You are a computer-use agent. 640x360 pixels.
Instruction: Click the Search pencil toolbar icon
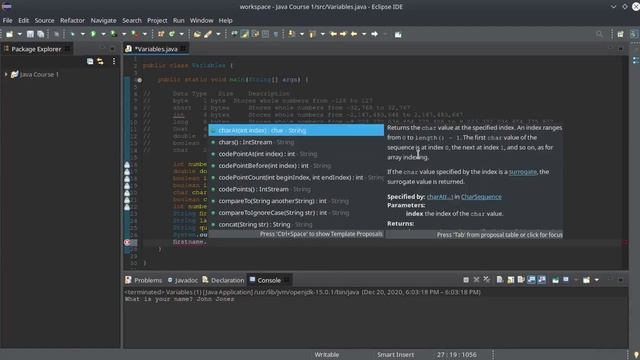208,34
